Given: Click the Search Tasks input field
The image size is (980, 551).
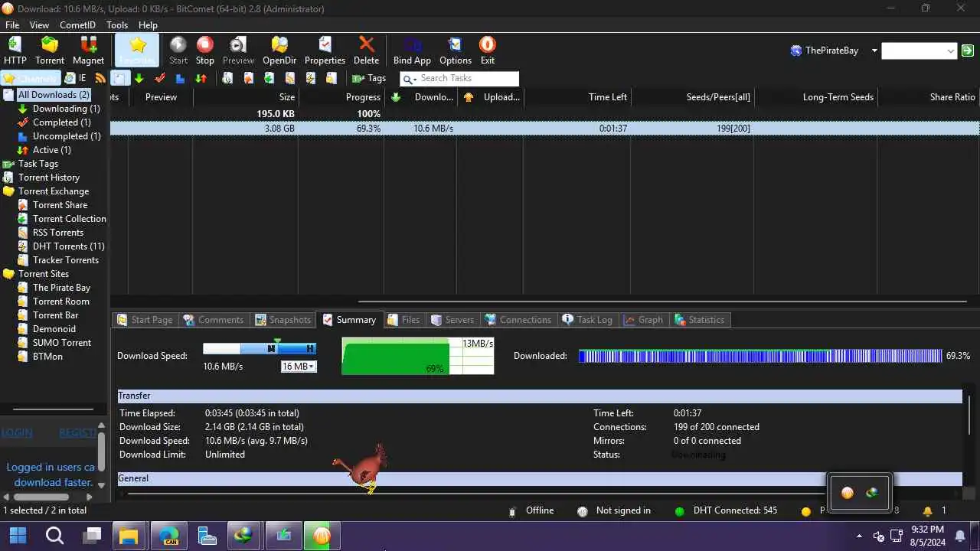Looking at the screenshot, I should click(x=469, y=78).
